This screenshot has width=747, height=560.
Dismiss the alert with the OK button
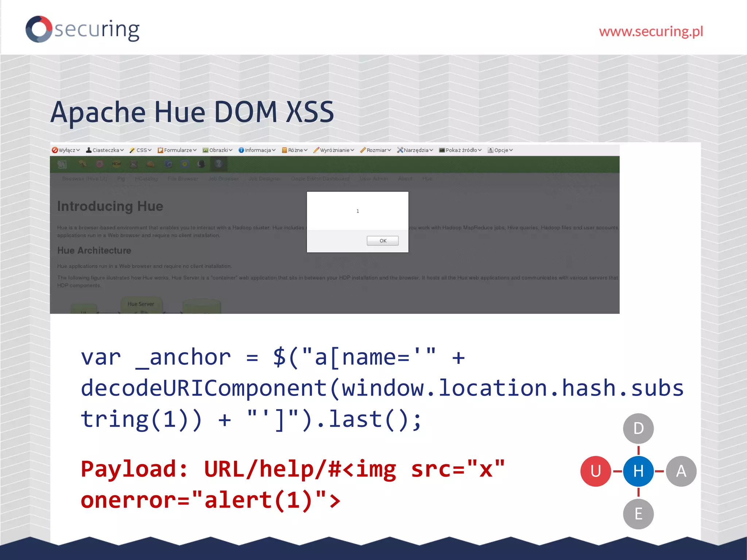(383, 241)
